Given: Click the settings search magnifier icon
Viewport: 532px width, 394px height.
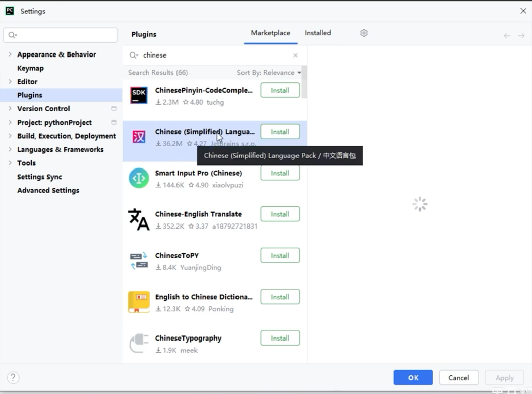Looking at the screenshot, I should coord(12,35).
